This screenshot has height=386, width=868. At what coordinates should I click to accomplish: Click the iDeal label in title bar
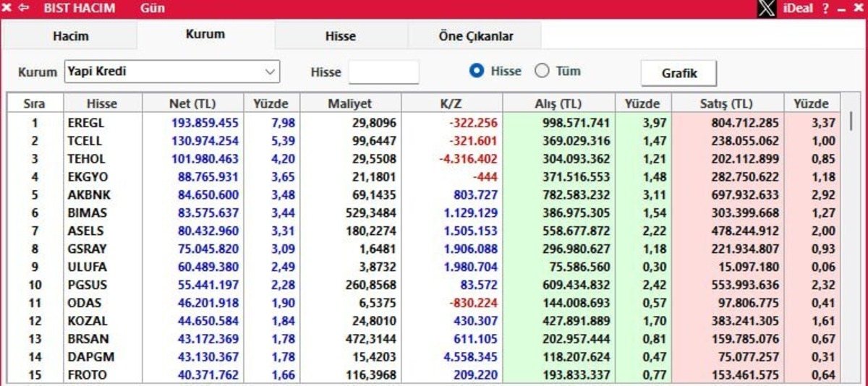coord(799,9)
